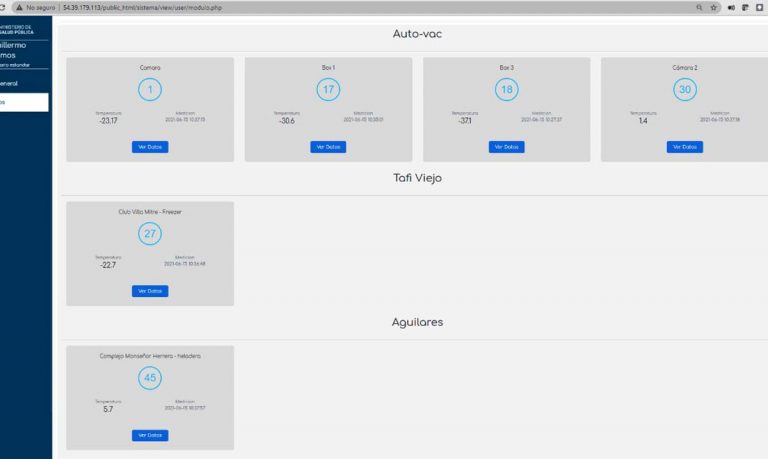Select the highlighted white sidebar menu item

[23, 102]
